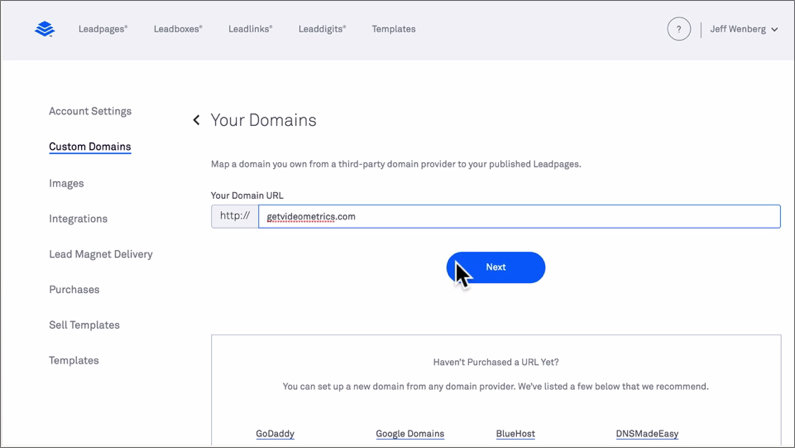The image size is (795, 448).
Task: Click the Next button
Action: (x=496, y=267)
